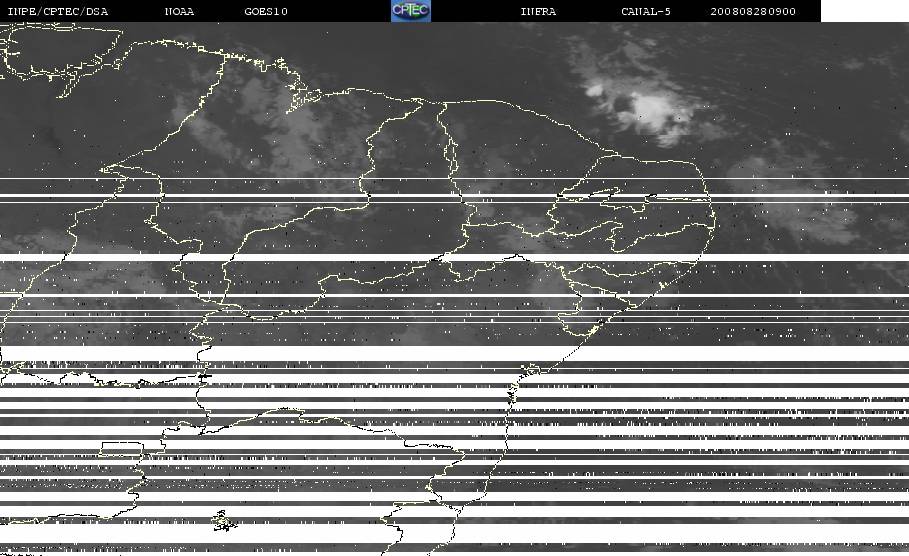
Task: Select the small island outline near the bottom
Action: (x=223, y=521)
